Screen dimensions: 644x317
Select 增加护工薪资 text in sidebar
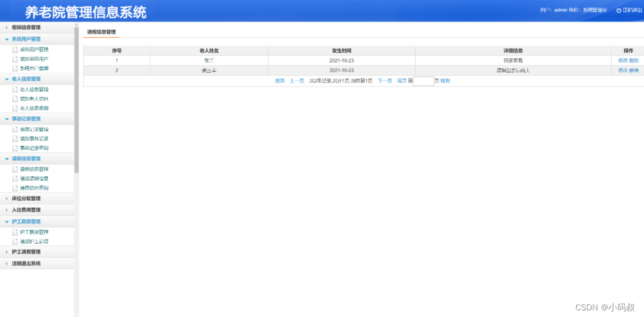35,241
